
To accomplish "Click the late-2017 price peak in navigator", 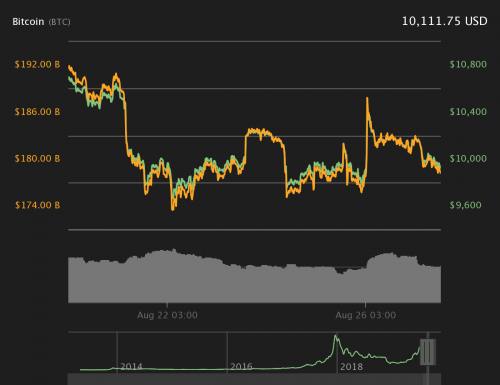I will pyautogui.click(x=336, y=337).
